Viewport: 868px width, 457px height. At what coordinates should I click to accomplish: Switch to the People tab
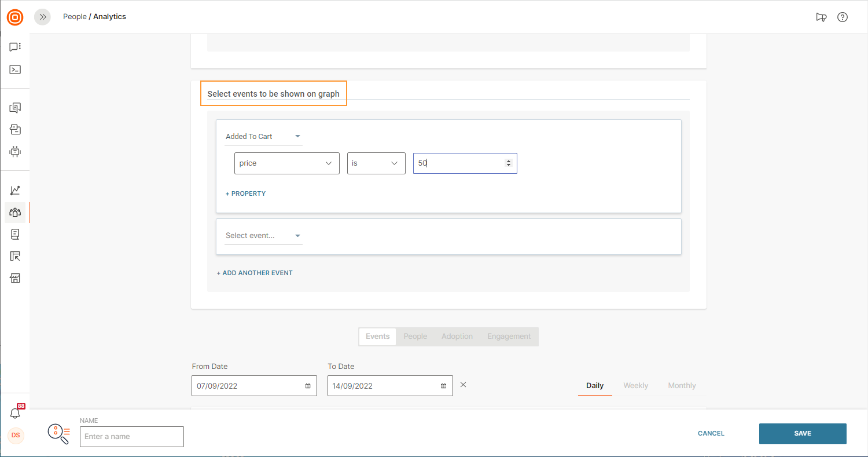click(x=415, y=337)
